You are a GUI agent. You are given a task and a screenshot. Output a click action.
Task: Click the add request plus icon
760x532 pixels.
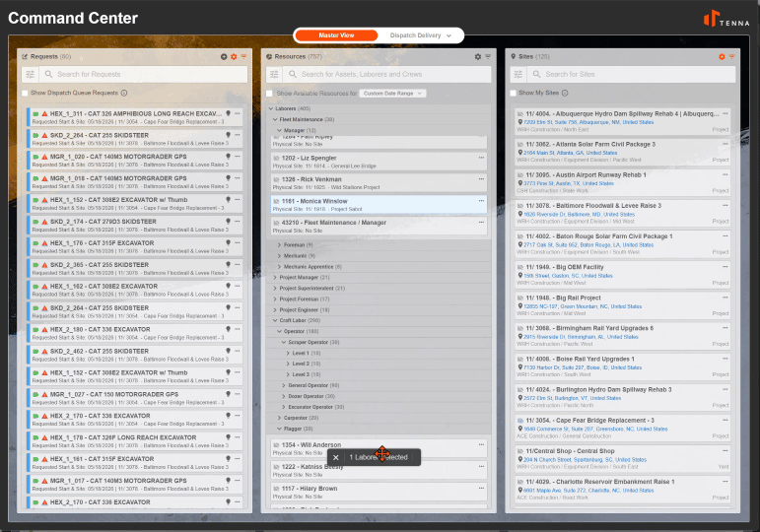pyautogui.click(x=224, y=57)
